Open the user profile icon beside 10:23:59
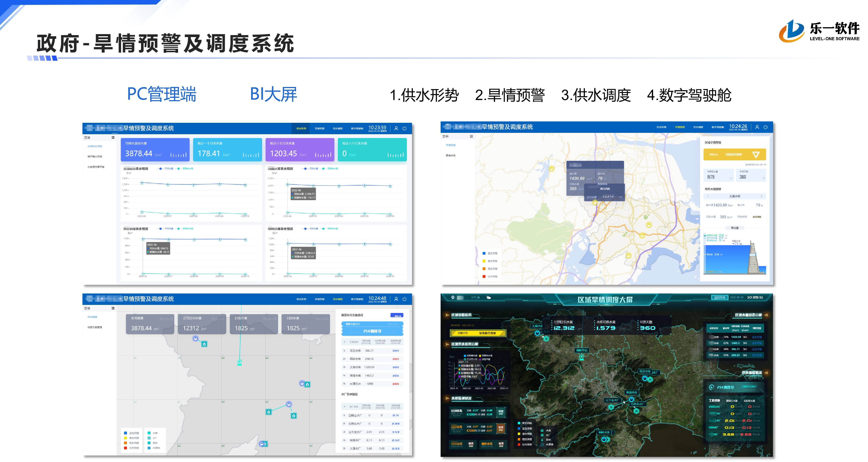 click(x=396, y=128)
